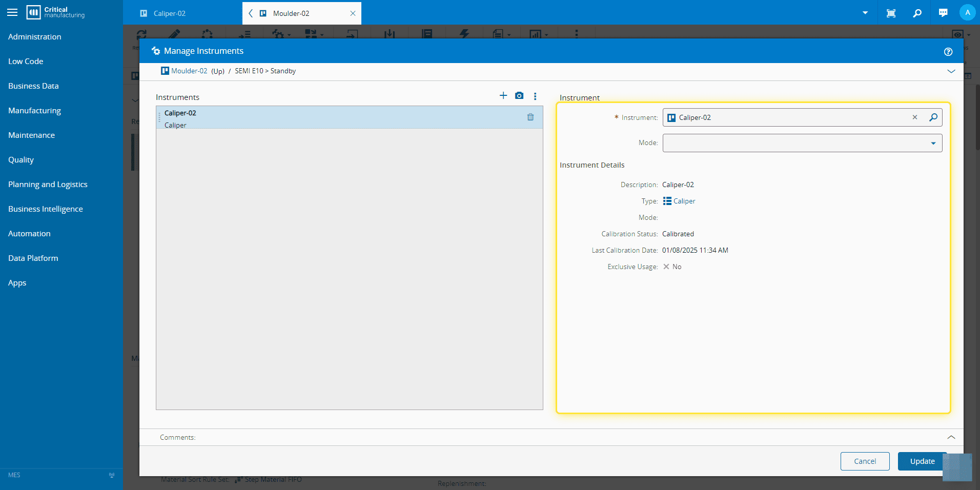This screenshot has width=980, height=490.
Task: Open the Instruments more options menu
Action: pos(535,96)
